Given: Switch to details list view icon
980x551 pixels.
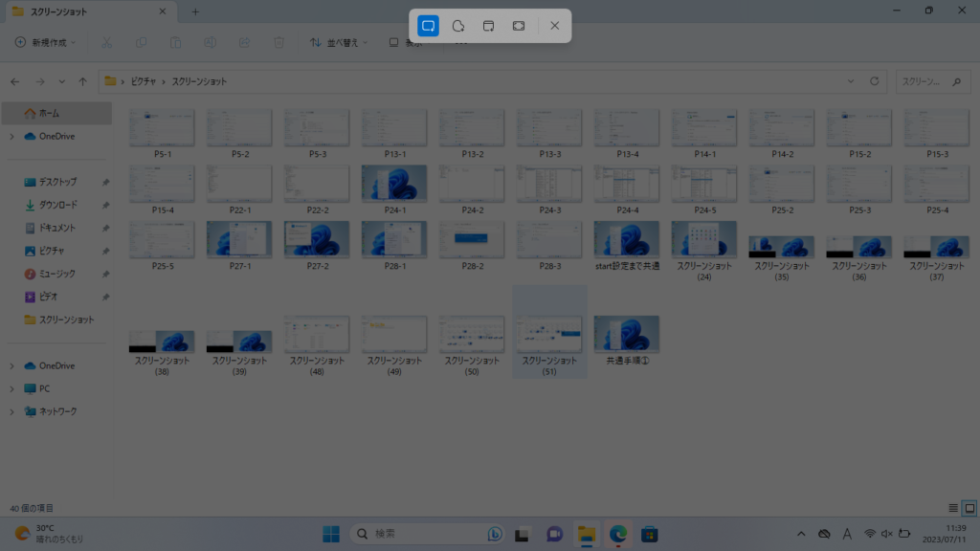Looking at the screenshot, I should (952, 508).
